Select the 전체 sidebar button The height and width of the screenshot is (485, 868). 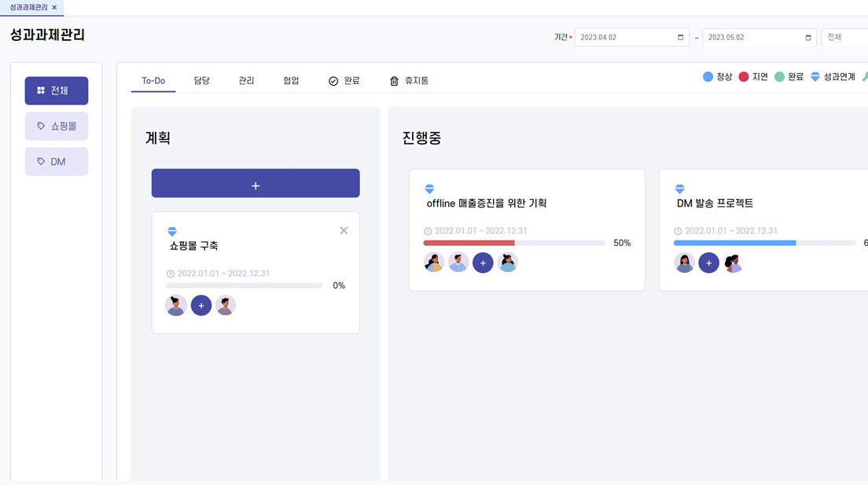click(x=57, y=90)
